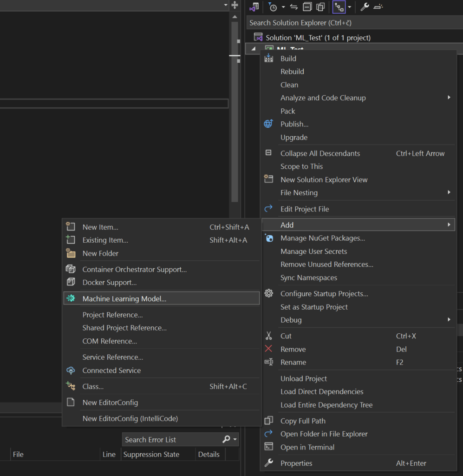Open Properties via the wrench toolbar icon
Image resolution: width=463 pixels, height=476 pixels.
click(x=365, y=7)
